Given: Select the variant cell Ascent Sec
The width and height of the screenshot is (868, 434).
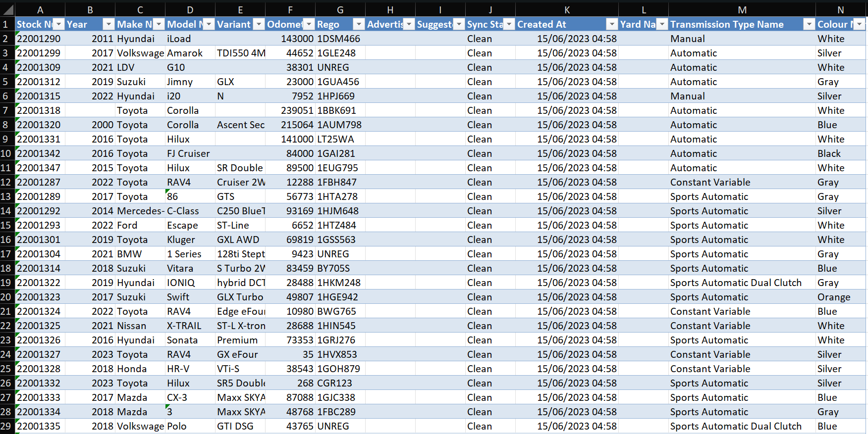Looking at the screenshot, I should pos(240,125).
